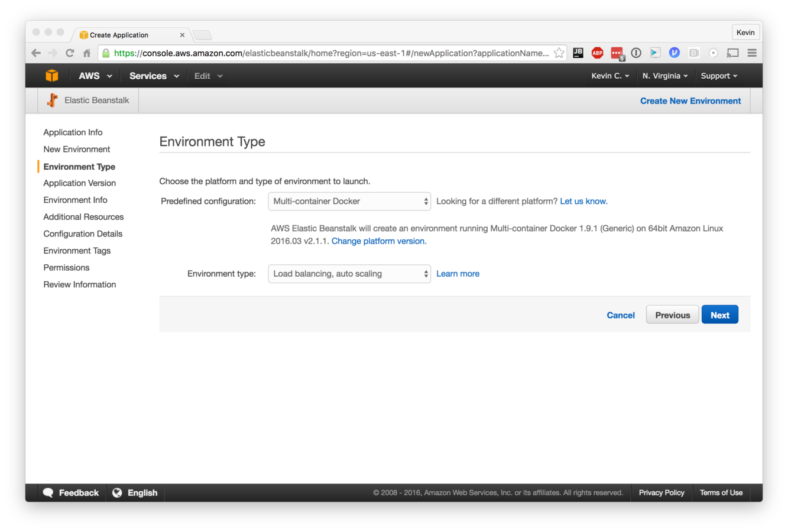Image resolution: width=788 pixels, height=532 pixels.
Task: Click the Elastic Beanstalk header label
Action: 96,100
